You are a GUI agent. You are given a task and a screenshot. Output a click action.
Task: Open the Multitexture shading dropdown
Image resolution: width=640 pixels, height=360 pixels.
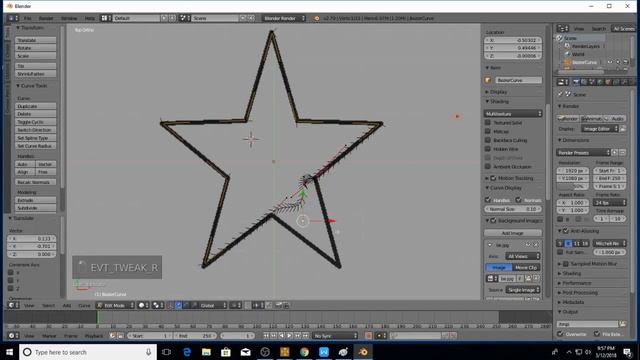pyautogui.click(x=513, y=113)
